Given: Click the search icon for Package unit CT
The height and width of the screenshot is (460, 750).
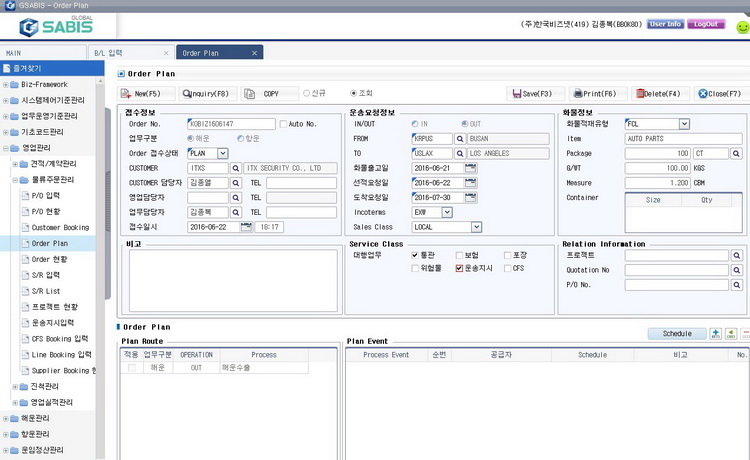Looking at the screenshot, I should coord(736,153).
